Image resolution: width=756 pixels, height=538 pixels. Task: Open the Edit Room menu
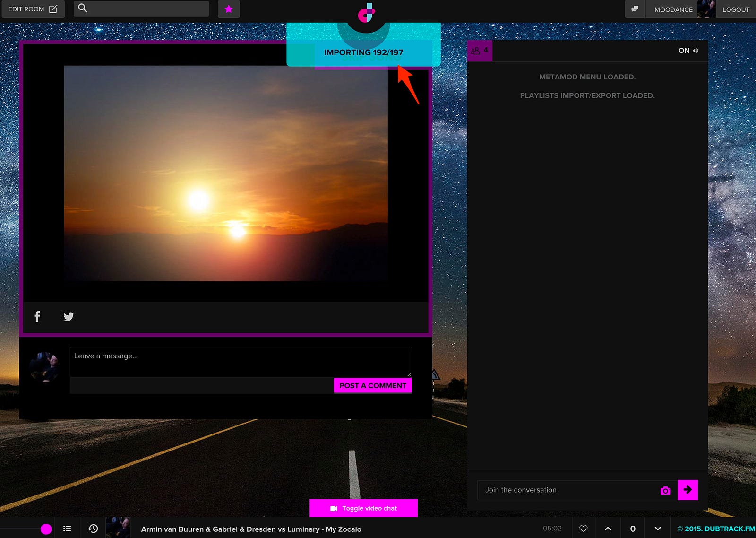tap(33, 9)
